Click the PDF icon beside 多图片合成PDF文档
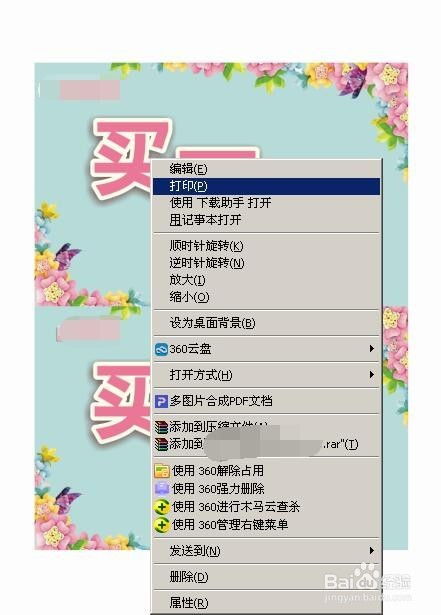Image resolution: width=441 pixels, height=615 pixels. (161, 401)
